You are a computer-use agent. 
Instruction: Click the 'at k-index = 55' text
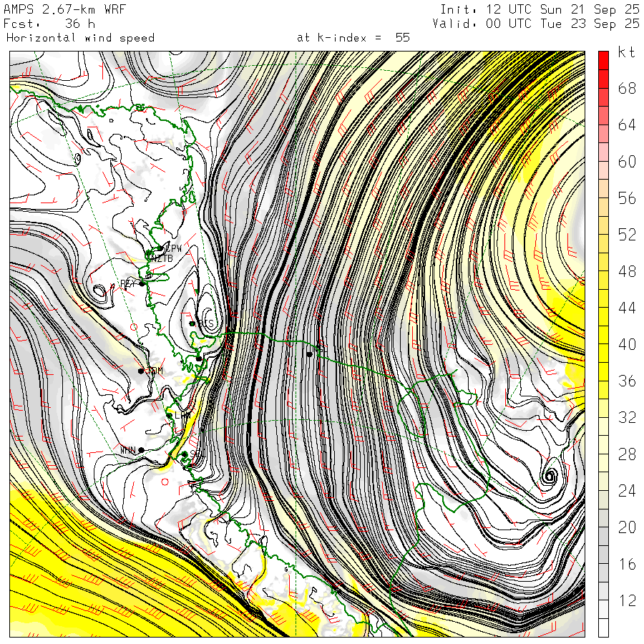pos(353,37)
